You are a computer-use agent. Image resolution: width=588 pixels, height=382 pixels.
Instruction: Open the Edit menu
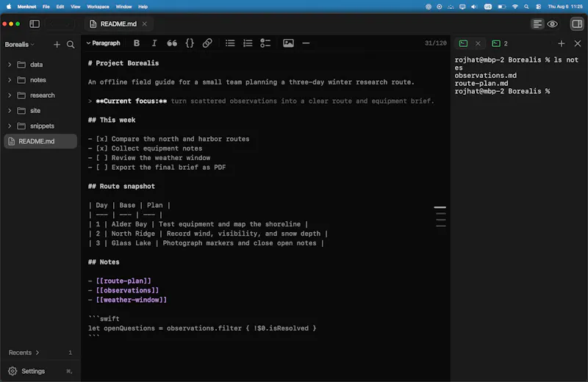(x=60, y=7)
